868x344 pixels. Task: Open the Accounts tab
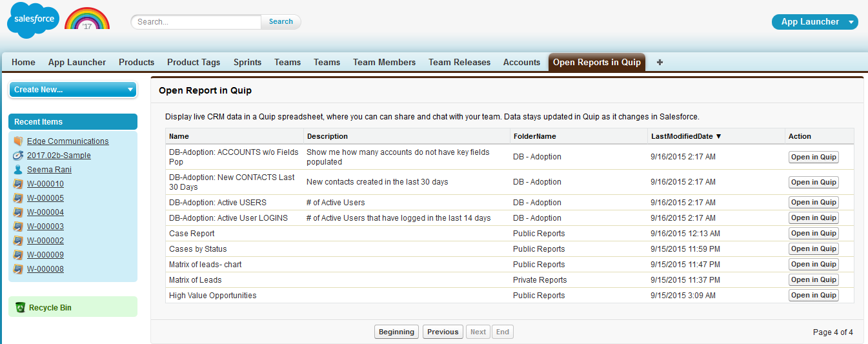[521, 63]
